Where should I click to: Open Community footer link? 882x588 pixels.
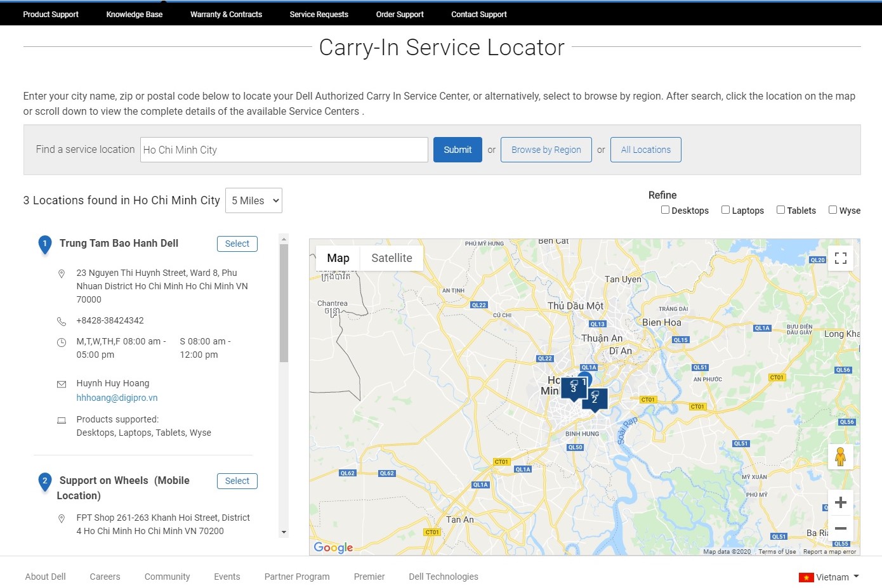tap(167, 577)
